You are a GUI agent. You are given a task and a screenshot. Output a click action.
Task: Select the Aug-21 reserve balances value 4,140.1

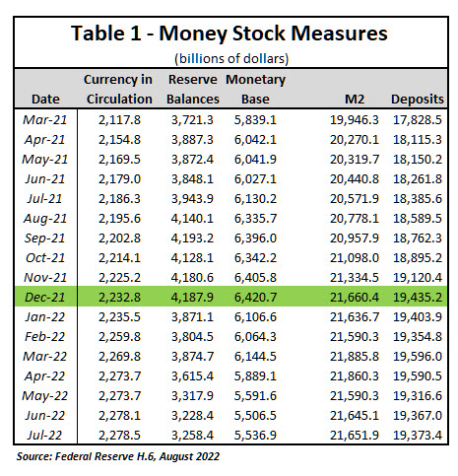click(192, 219)
